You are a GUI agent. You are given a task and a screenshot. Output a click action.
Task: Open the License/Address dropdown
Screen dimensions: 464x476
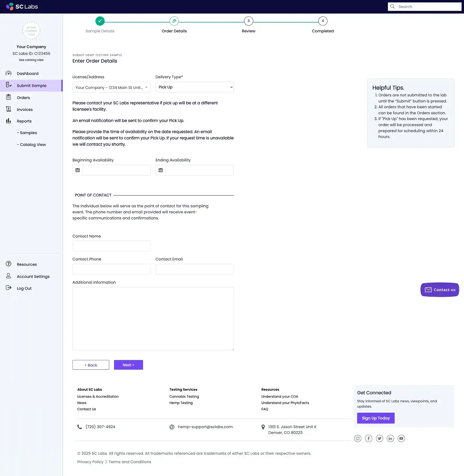(x=111, y=87)
